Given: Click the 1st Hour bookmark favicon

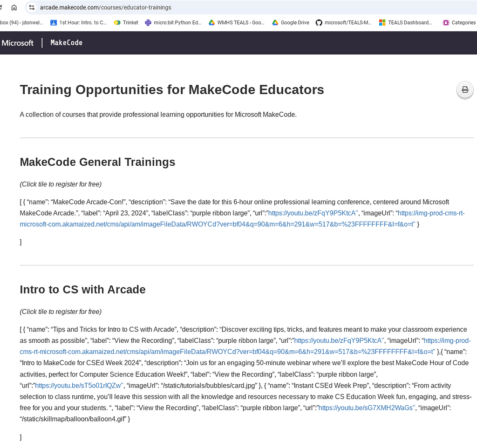Looking at the screenshot, I should [x=53, y=22].
